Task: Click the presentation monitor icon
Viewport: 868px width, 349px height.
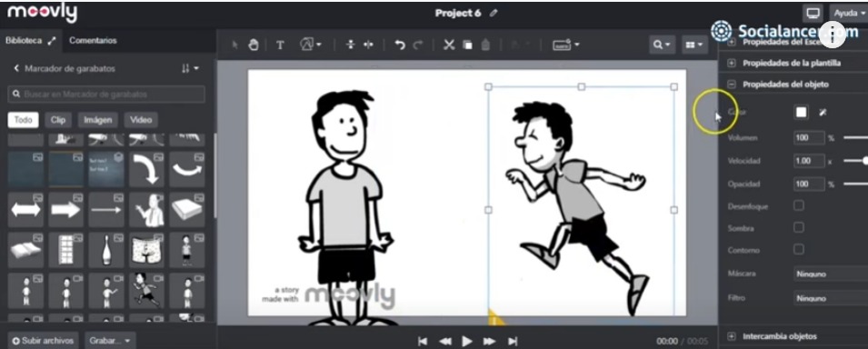Action: (813, 14)
